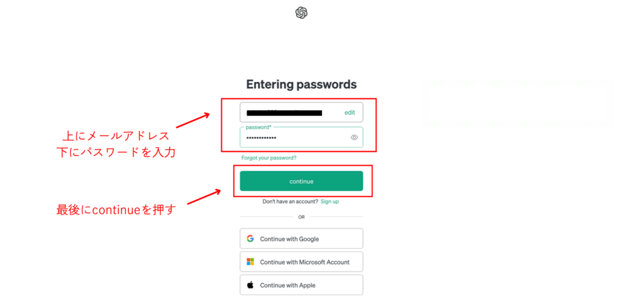Click the Don't have an account text
This screenshot has height=303, width=644.
[290, 202]
